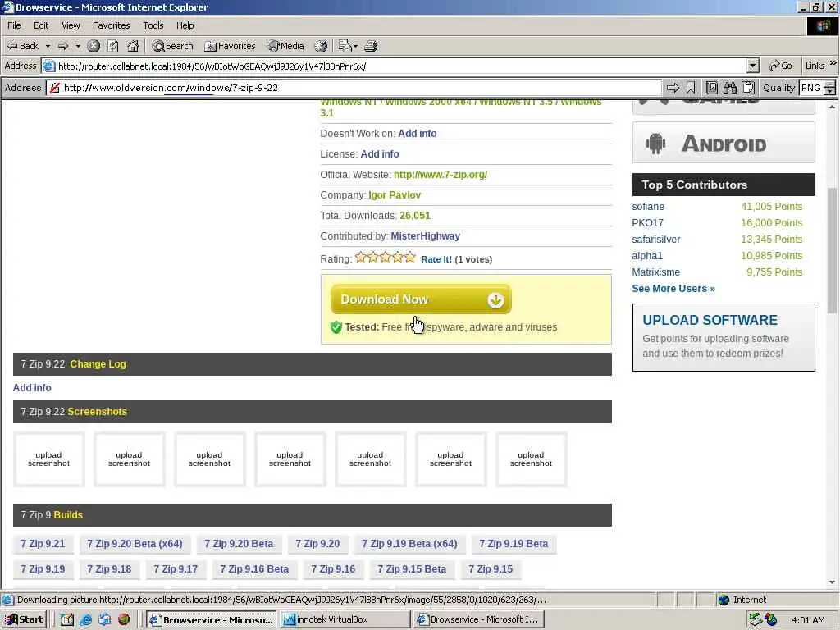Click the Mail icon in toolbar
Screen dimensions: 840x630
[x=345, y=46]
